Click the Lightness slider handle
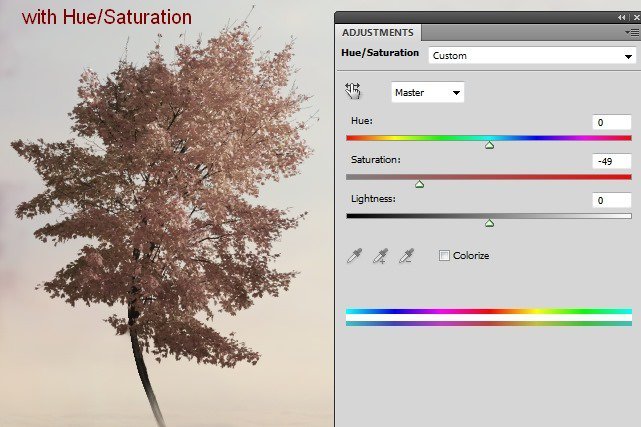The width and height of the screenshot is (641, 427). tap(489, 223)
